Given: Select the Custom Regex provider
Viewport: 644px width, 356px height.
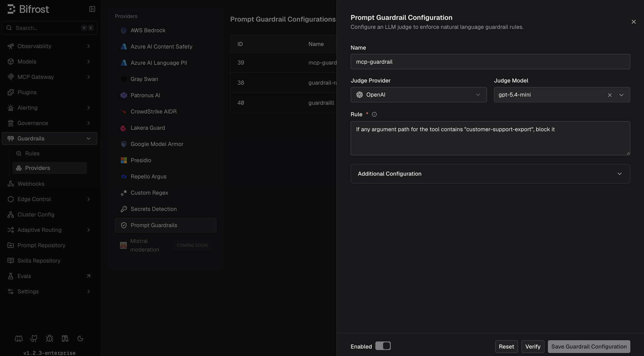Looking at the screenshot, I should click(x=166, y=193).
